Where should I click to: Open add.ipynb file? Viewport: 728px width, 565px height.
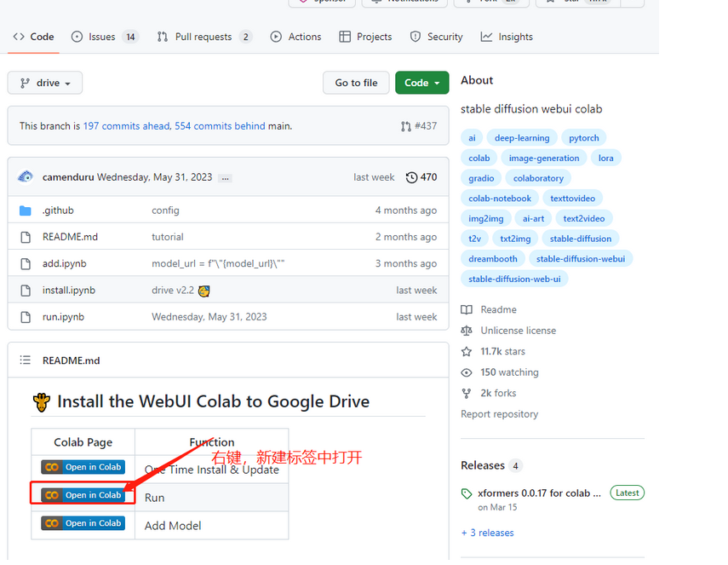tap(65, 263)
